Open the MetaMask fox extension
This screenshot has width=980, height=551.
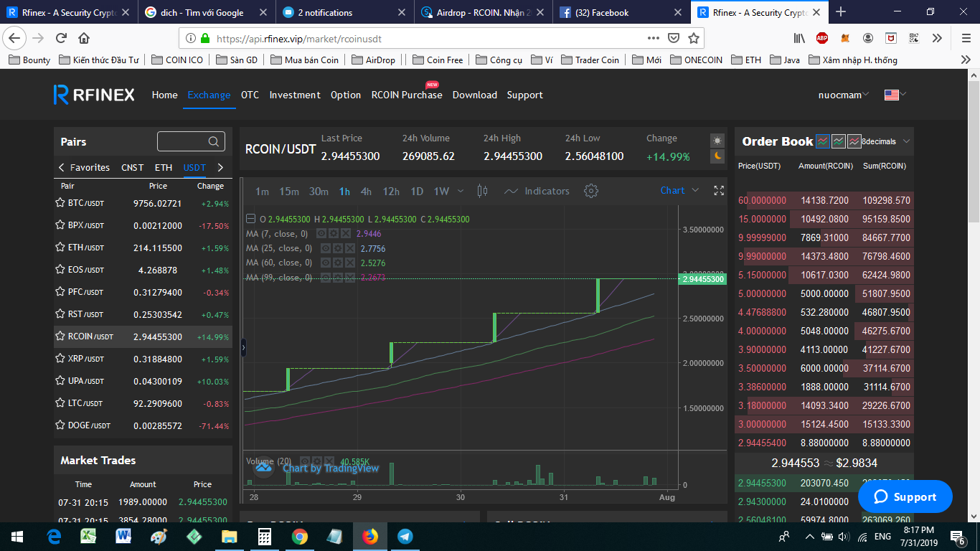(846, 38)
